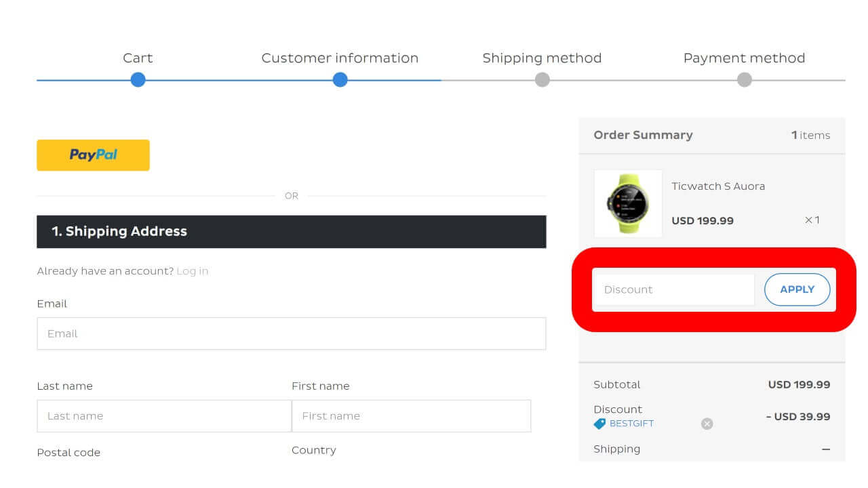Click the BESTGIFT code text
This screenshot has width=868, height=488.
[631, 424]
